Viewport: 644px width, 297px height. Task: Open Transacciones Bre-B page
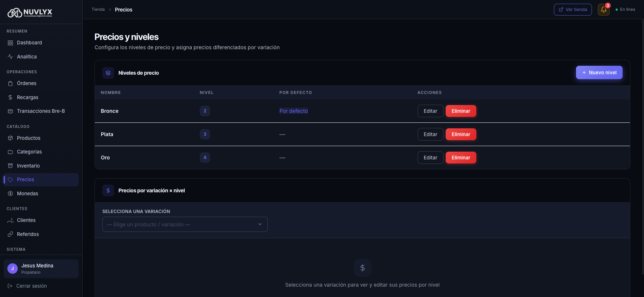coord(41,111)
